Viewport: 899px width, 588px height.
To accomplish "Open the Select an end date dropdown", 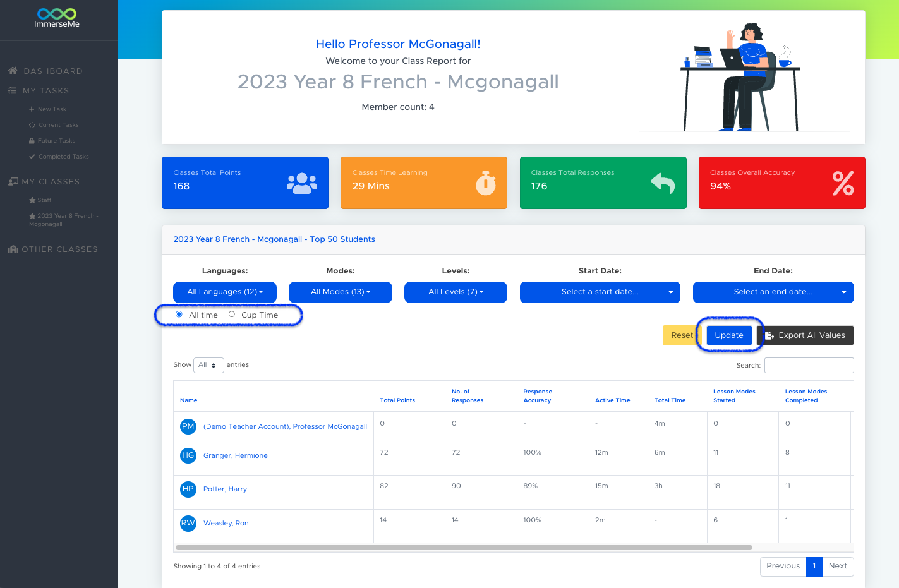I will pyautogui.click(x=773, y=292).
